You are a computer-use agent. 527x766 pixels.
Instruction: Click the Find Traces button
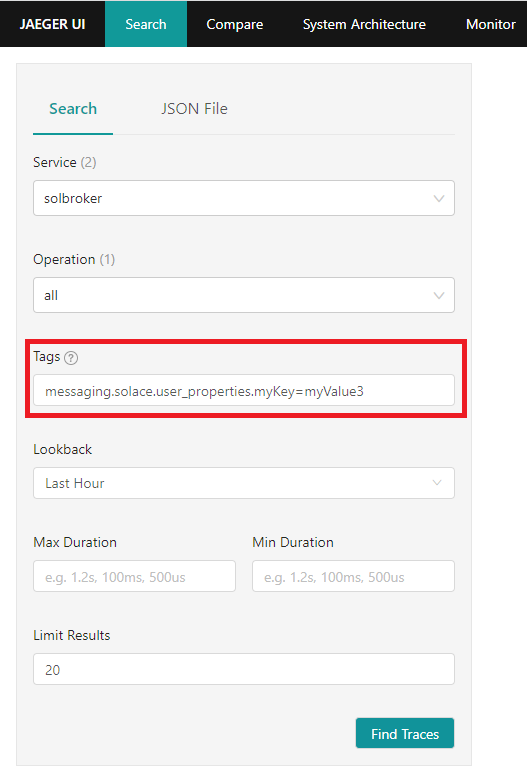pyautogui.click(x=405, y=733)
